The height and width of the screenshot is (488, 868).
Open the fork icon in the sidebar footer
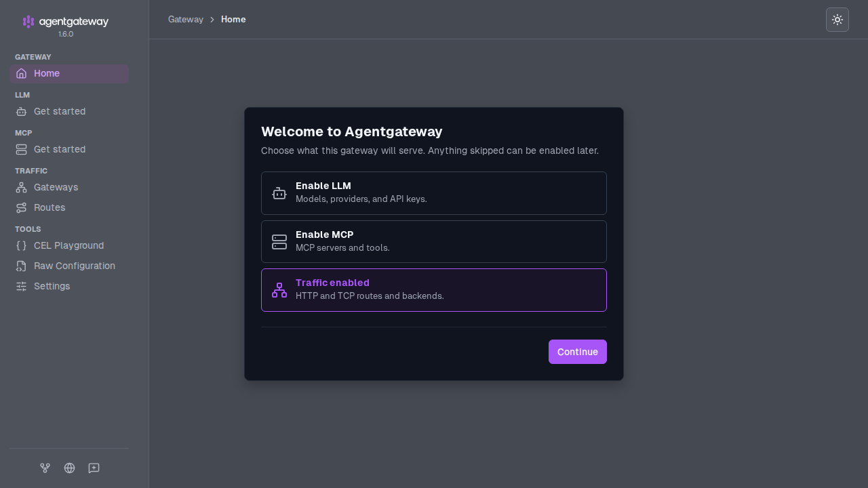pyautogui.click(x=45, y=468)
